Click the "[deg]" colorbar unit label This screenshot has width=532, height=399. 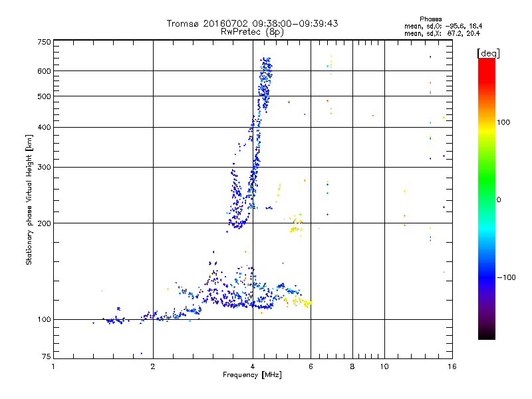click(488, 53)
